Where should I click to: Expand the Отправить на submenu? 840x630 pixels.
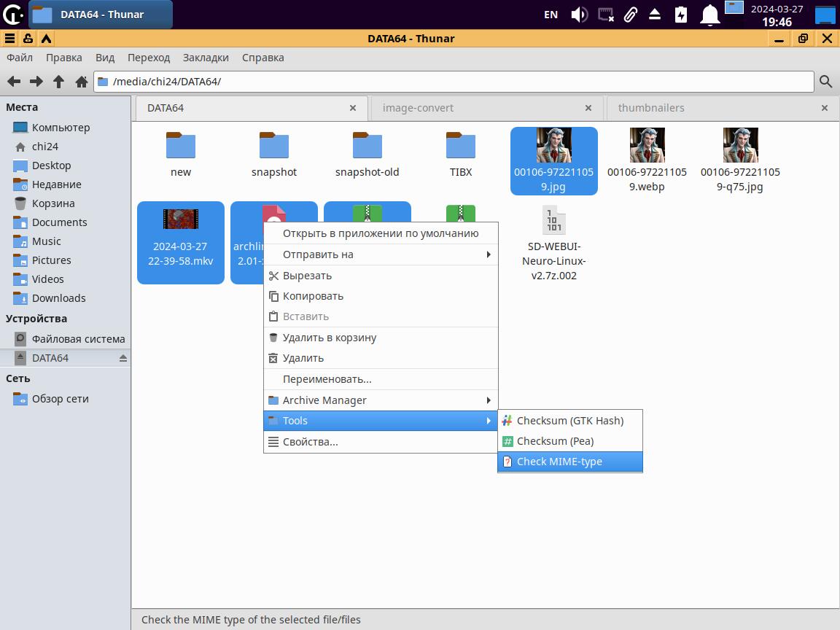pyautogui.click(x=381, y=254)
